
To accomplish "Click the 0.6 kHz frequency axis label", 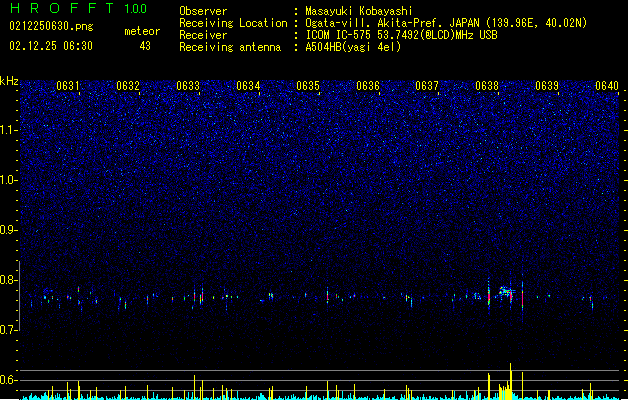I will pos(9,380).
